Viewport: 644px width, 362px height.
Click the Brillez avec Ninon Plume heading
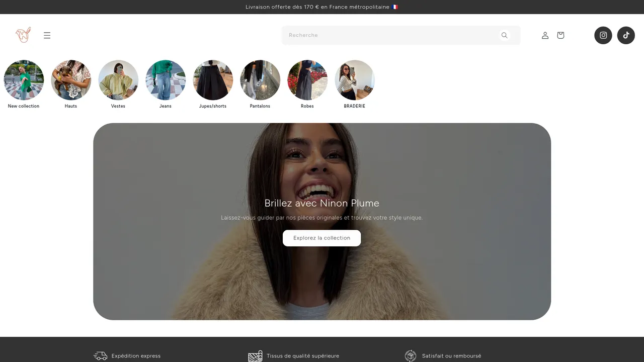point(322,203)
